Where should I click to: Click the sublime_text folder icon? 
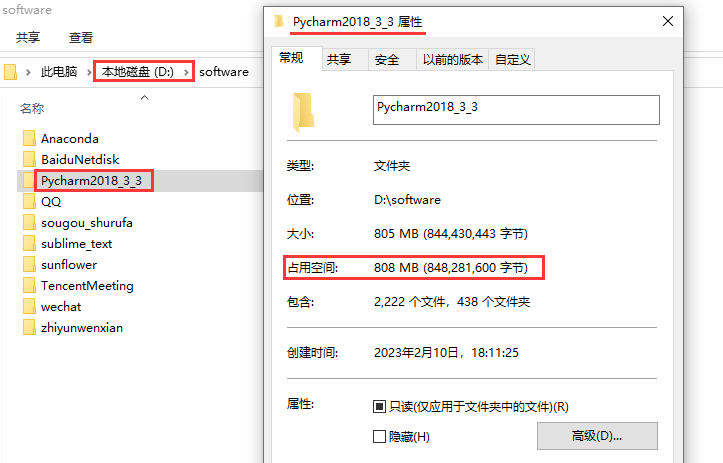click(x=29, y=243)
